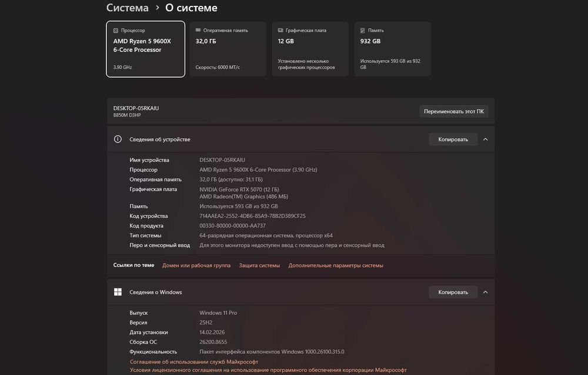Click Переименовать этот ПК button
This screenshot has width=588, height=375.
454,111
